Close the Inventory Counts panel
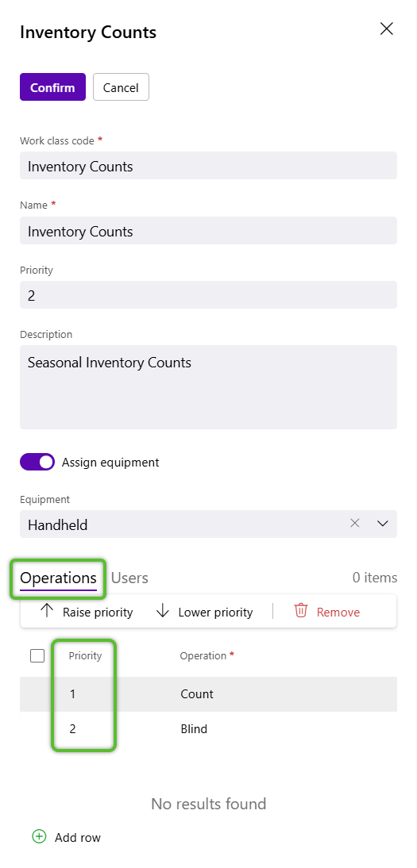The image size is (417, 868). click(x=387, y=29)
